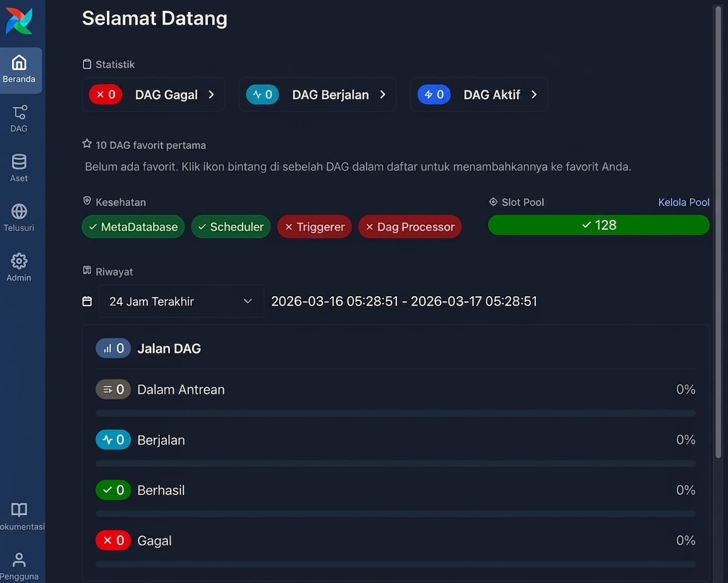728x583 pixels.
Task: Click the Gagal failed badge in Riwayat
Action: coord(113,541)
